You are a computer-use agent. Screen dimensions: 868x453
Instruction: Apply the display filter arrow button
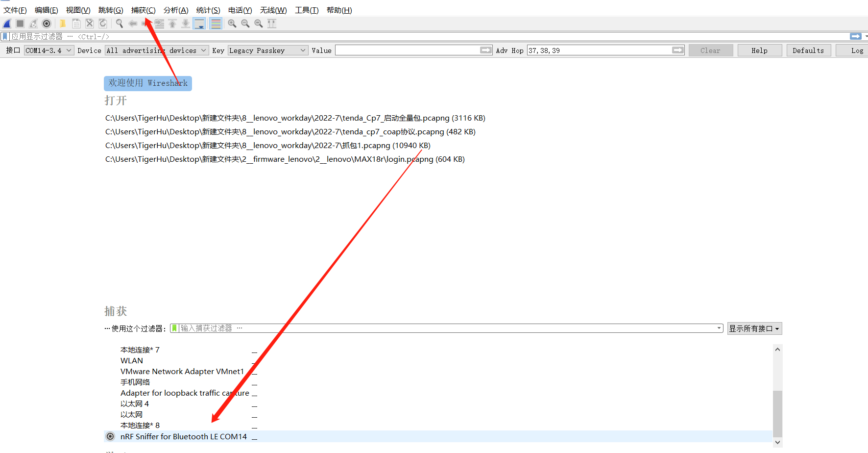[x=856, y=36]
